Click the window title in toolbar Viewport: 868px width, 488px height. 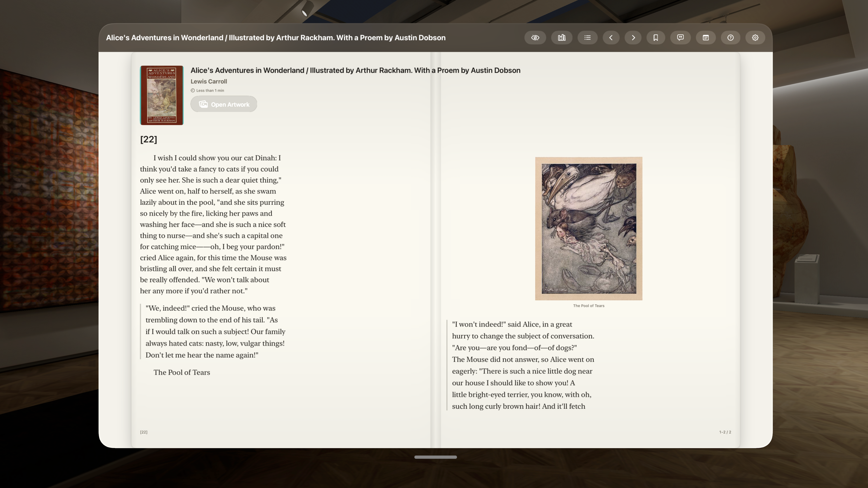click(276, 38)
